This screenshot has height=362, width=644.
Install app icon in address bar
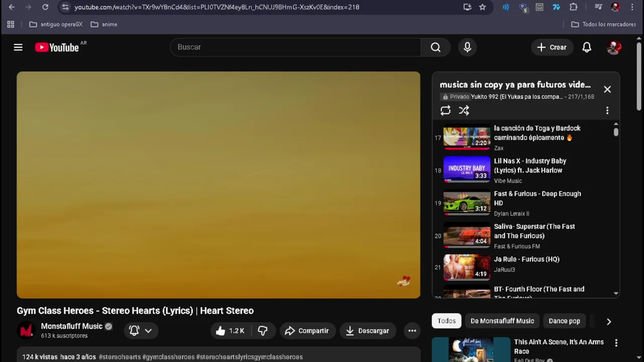pos(467,7)
